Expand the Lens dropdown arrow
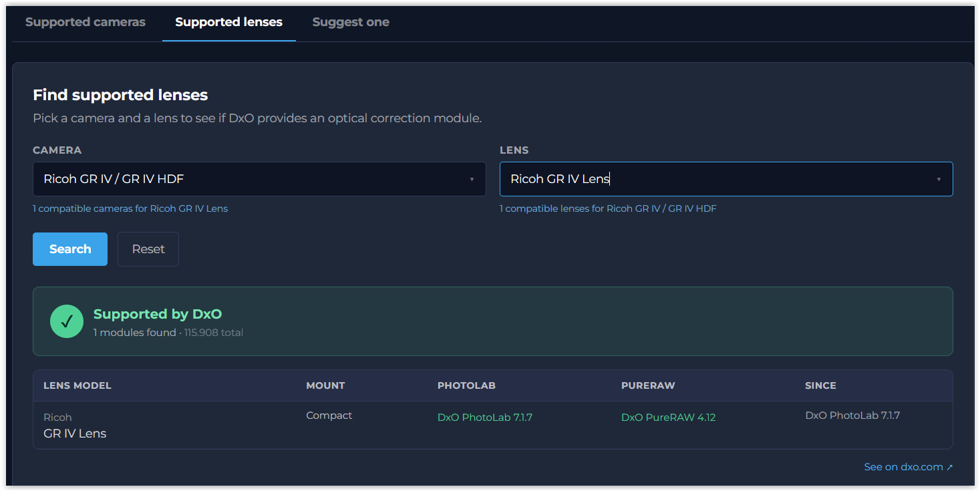This screenshot has height=491, width=980. (x=939, y=179)
